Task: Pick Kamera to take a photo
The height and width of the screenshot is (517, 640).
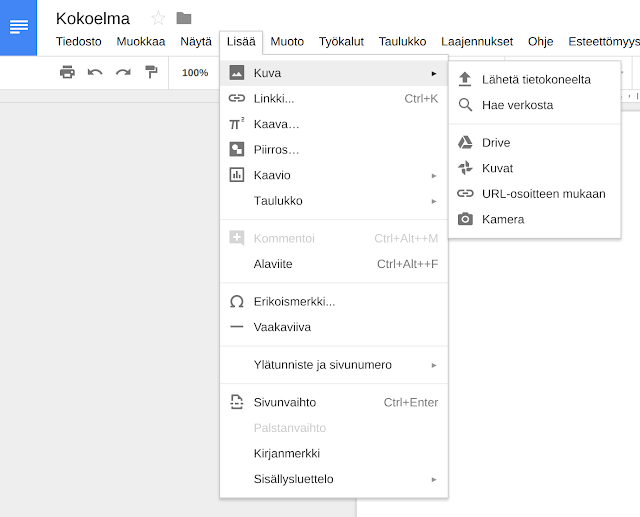Action: [x=502, y=219]
